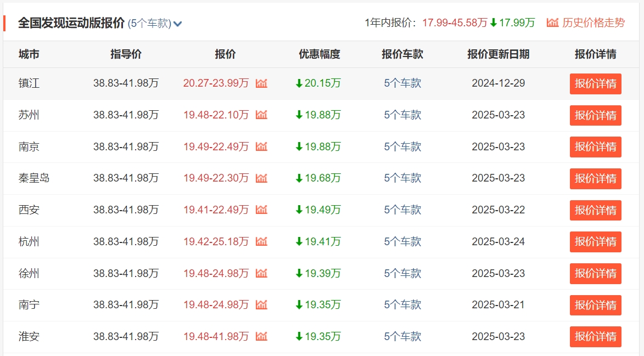Viewport: 644px width, 356px height.
Task: Open 5个车款 link in 秦皇岛 row
Action: click(402, 178)
